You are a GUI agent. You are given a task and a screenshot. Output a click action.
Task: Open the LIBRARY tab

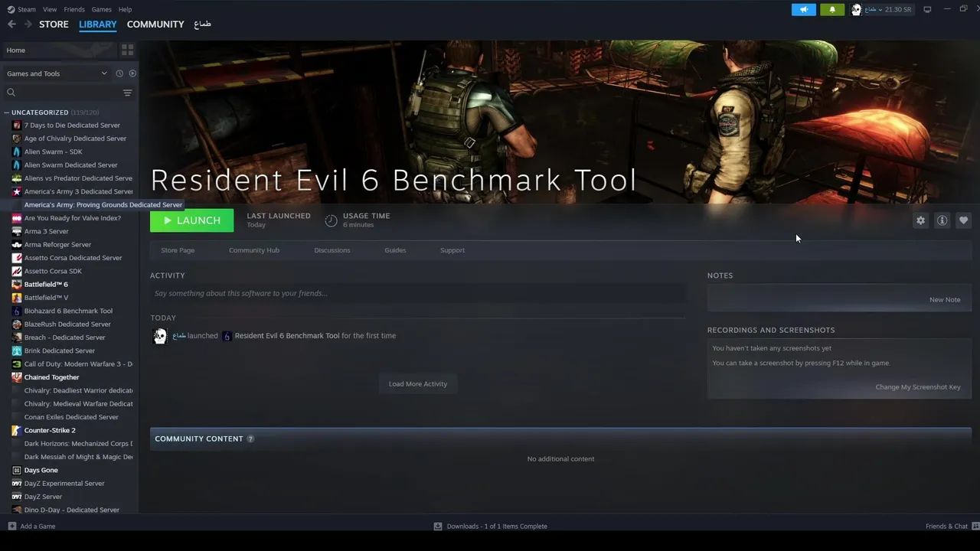click(98, 24)
